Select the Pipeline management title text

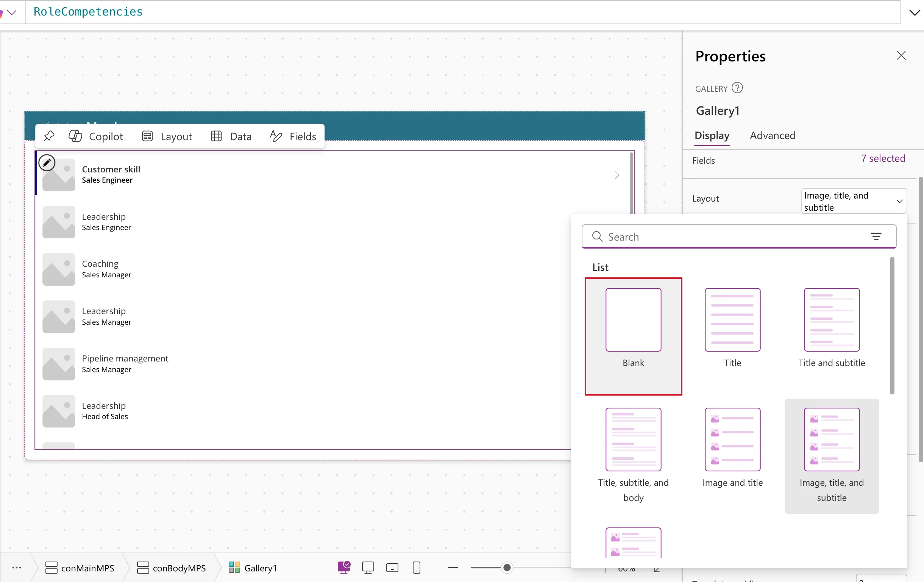(x=125, y=358)
